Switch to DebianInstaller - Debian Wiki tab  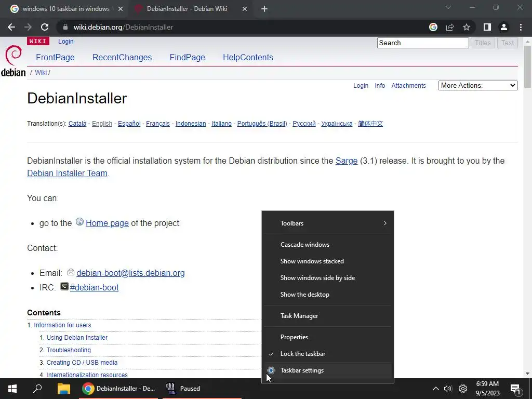[187, 9]
